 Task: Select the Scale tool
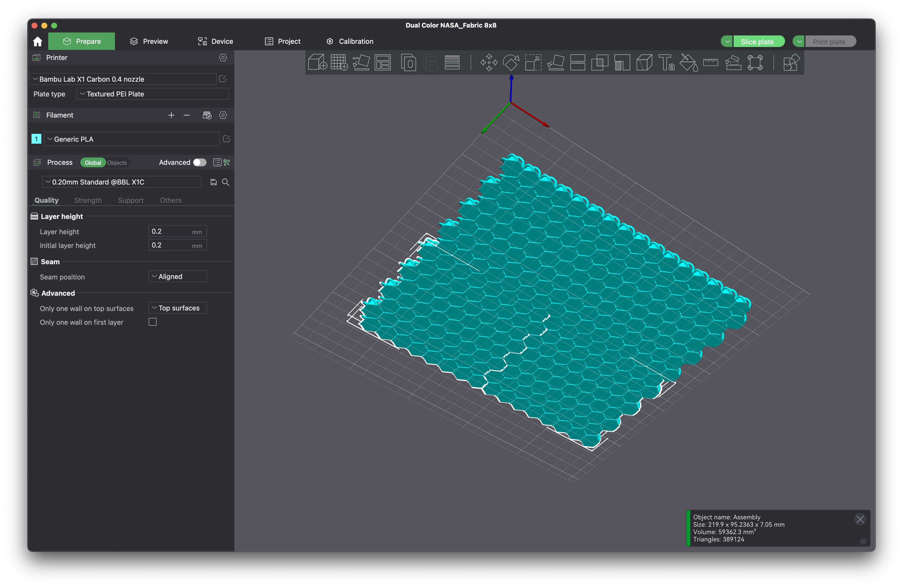[x=533, y=62]
